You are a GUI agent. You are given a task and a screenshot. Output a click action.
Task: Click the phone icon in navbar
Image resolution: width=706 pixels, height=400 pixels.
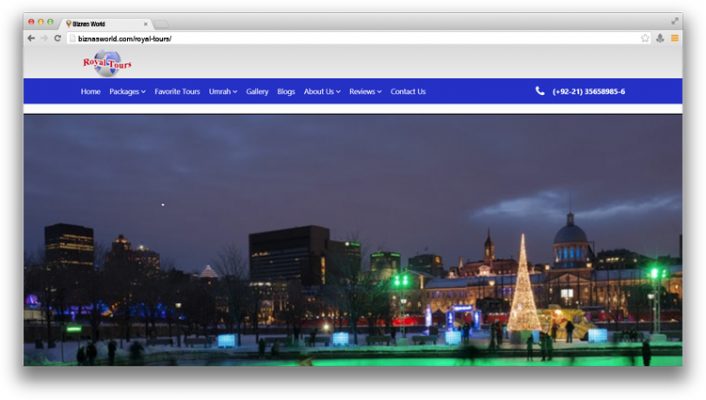point(540,91)
